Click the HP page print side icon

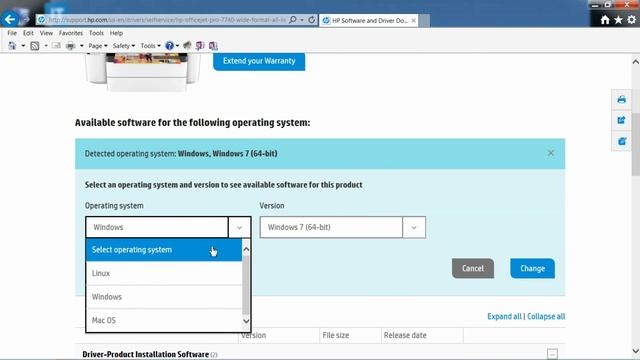[622, 100]
